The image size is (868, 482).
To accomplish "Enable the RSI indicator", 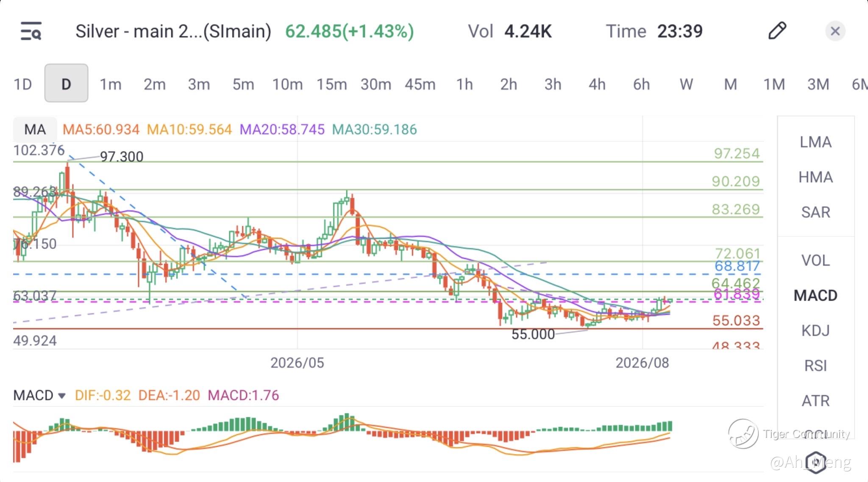I will [815, 366].
